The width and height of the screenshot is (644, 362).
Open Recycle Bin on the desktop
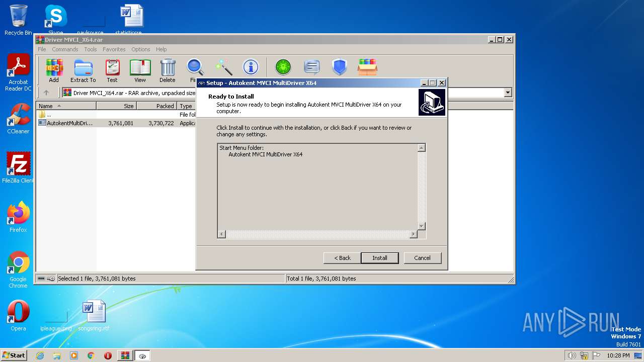pyautogui.click(x=18, y=20)
